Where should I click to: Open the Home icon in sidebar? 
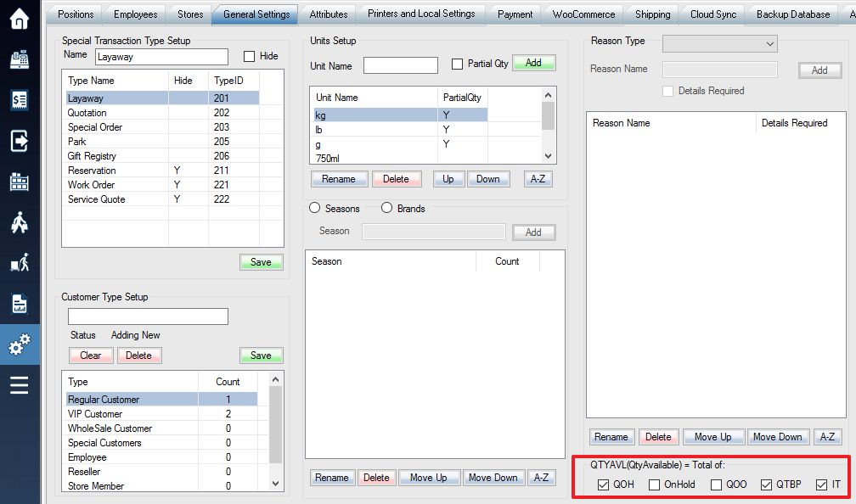20,19
